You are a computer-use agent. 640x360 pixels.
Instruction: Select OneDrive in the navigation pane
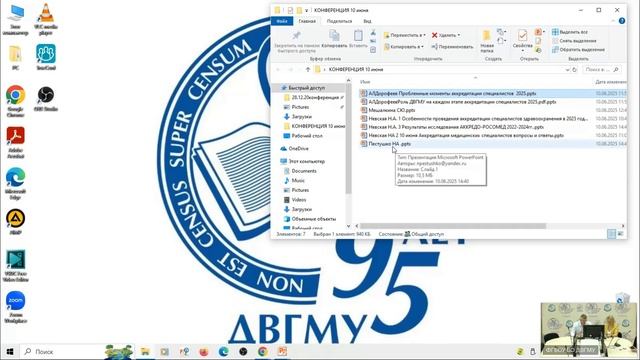[298, 149]
